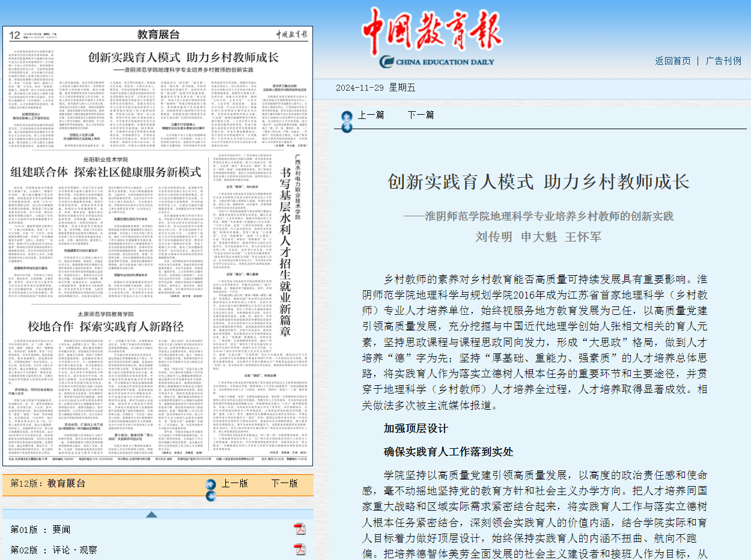Click the CHINA EDUCATION DAILY logo
This screenshot has height=560, width=751.
[437, 61]
